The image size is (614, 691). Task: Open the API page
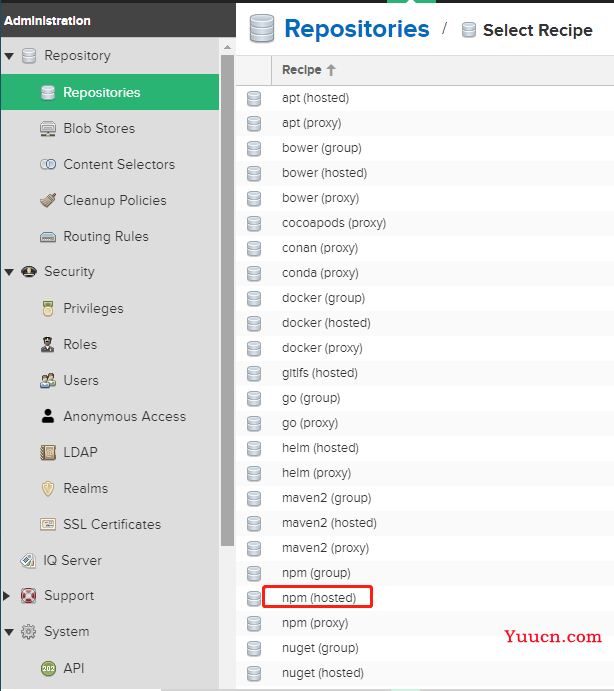[74, 669]
